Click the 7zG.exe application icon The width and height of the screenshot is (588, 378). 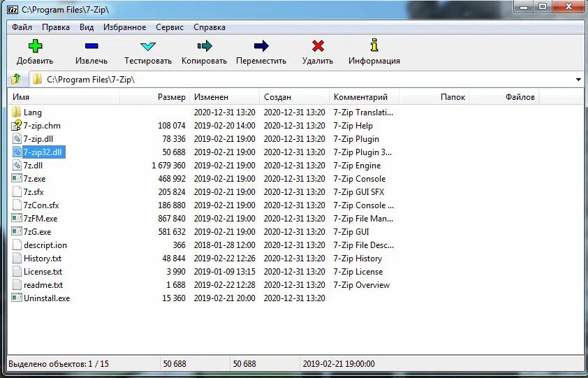click(x=17, y=231)
